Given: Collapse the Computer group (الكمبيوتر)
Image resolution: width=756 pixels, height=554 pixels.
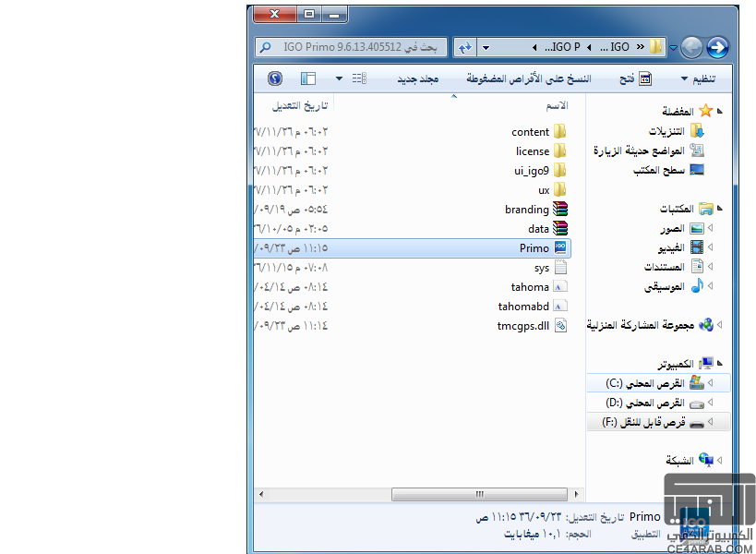Looking at the screenshot, I should click(x=720, y=363).
